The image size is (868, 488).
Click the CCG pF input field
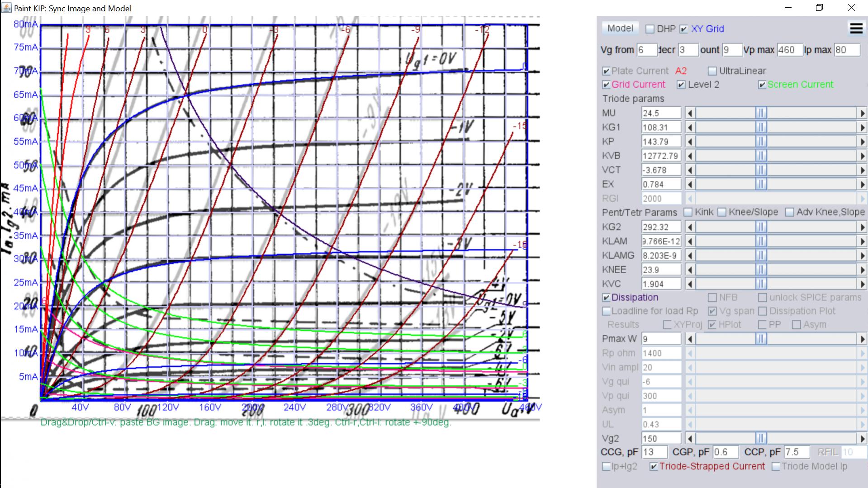[655, 452]
